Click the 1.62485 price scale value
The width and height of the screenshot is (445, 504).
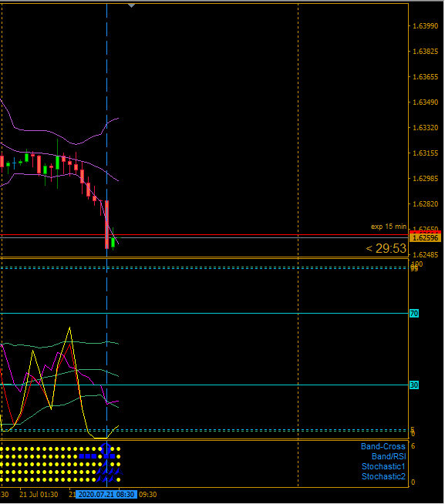426,254
